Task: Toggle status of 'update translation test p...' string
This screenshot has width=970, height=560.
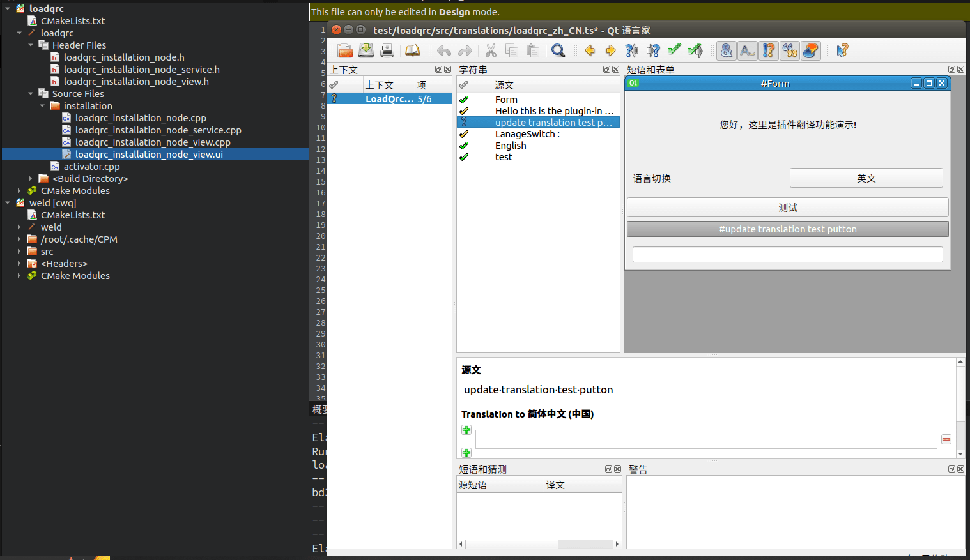Action: [x=464, y=123]
